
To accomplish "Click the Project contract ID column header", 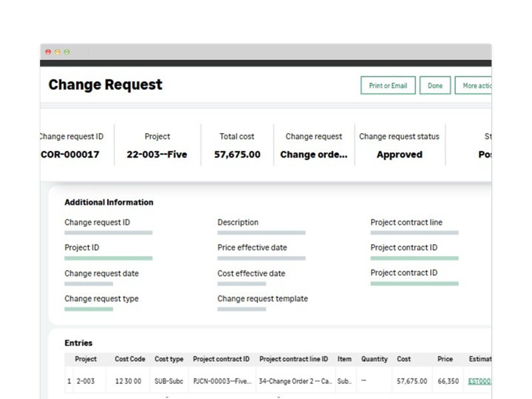I will (221, 359).
